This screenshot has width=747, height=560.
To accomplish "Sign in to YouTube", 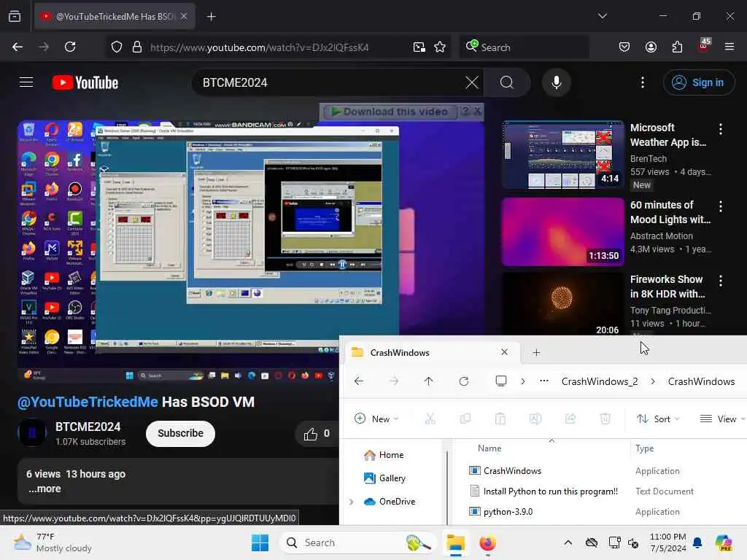I will (698, 82).
